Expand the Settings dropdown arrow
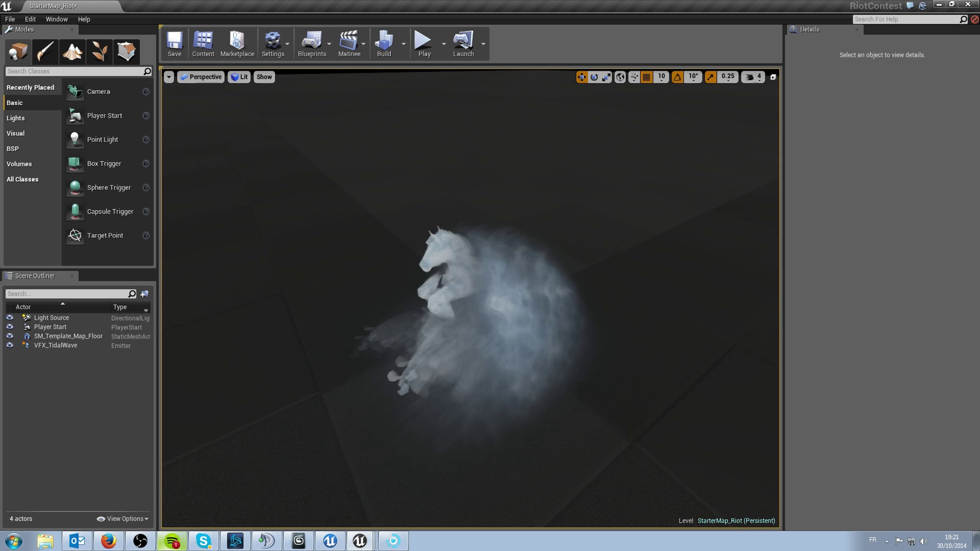 tap(287, 44)
